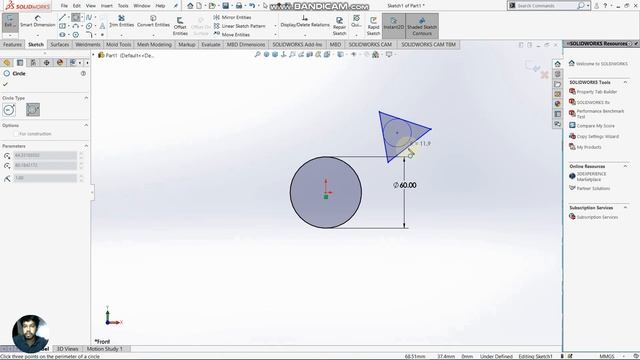Screen dimensions: 640x360
Task: Switch to the Surfaces tab
Action: (60, 44)
